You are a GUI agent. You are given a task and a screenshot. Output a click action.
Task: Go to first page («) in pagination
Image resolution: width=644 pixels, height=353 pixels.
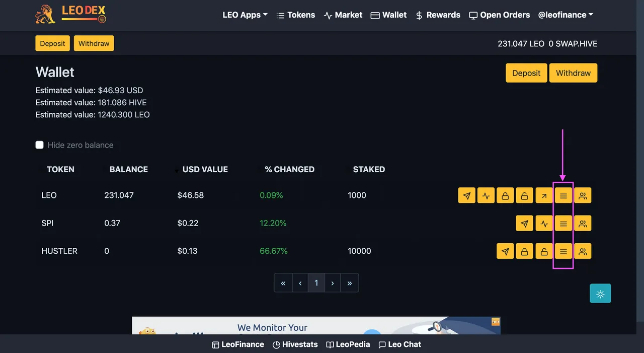(283, 283)
